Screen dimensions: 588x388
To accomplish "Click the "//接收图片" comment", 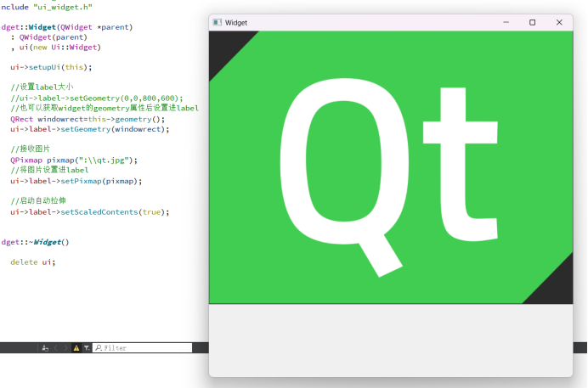I will coord(30,149).
